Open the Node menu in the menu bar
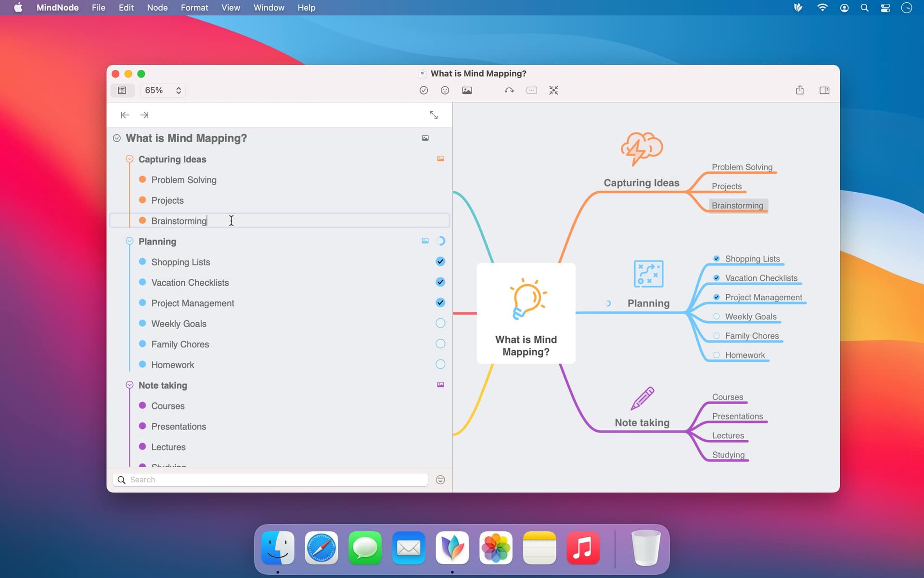 157,8
